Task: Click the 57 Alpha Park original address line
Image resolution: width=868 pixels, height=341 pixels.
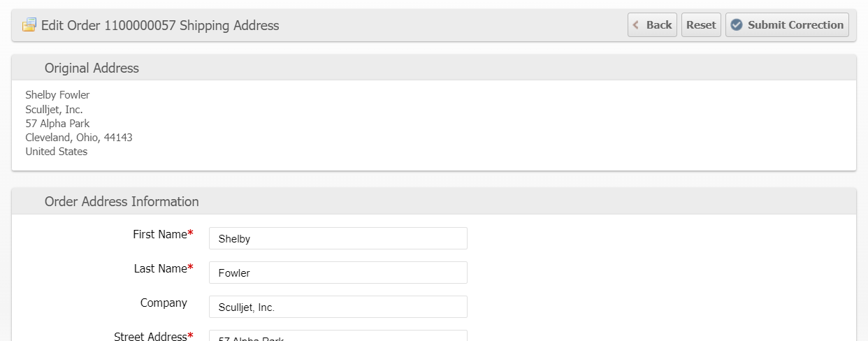Action: (57, 123)
